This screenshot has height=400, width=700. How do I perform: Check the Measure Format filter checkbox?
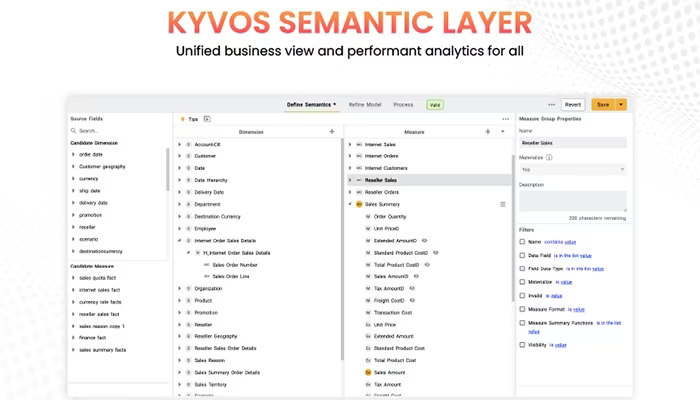[522, 309]
